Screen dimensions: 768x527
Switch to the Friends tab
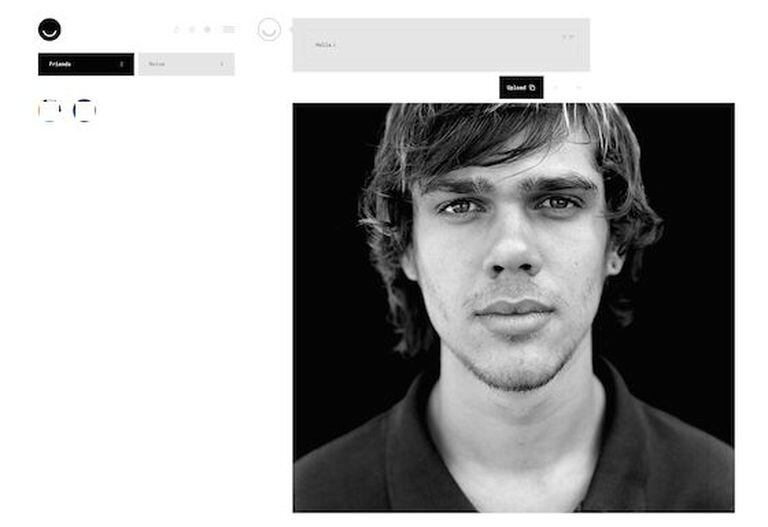pos(86,64)
